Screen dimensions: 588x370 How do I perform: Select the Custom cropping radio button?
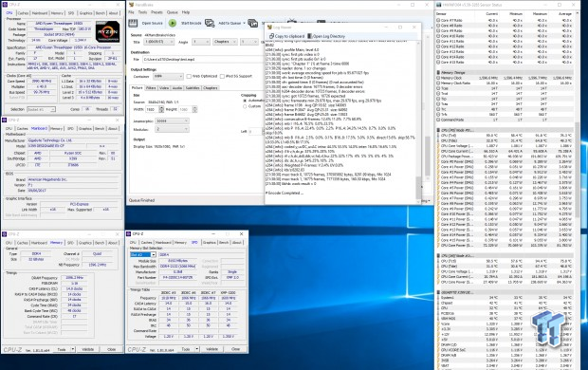(245, 106)
